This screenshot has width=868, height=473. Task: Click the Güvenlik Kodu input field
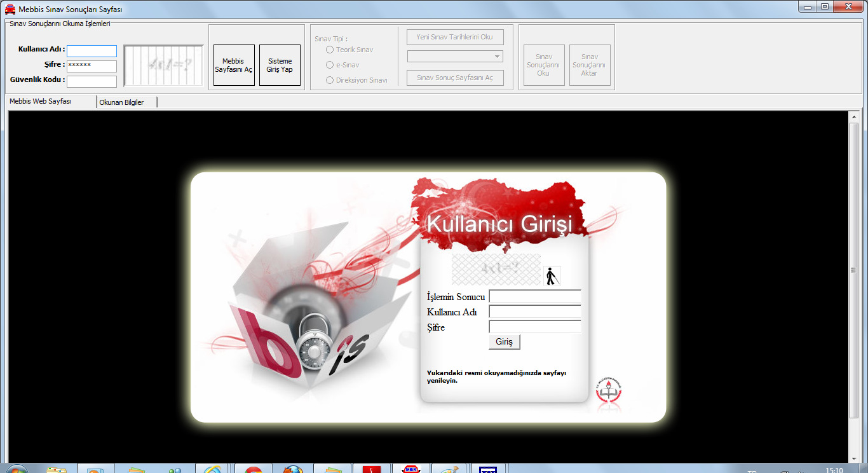(92, 81)
